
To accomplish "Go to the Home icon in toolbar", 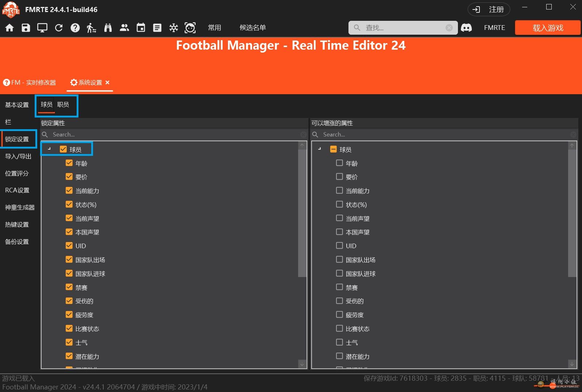I will pos(9,28).
